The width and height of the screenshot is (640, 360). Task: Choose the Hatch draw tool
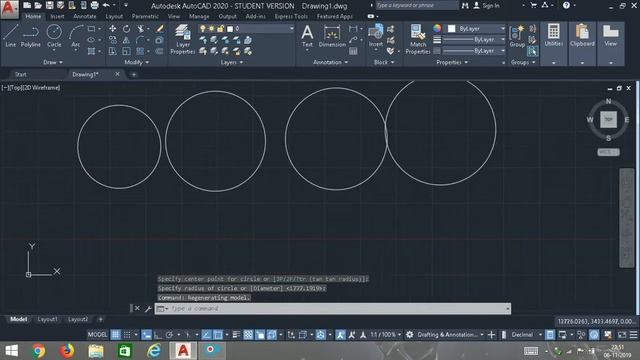[x=91, y=51]
